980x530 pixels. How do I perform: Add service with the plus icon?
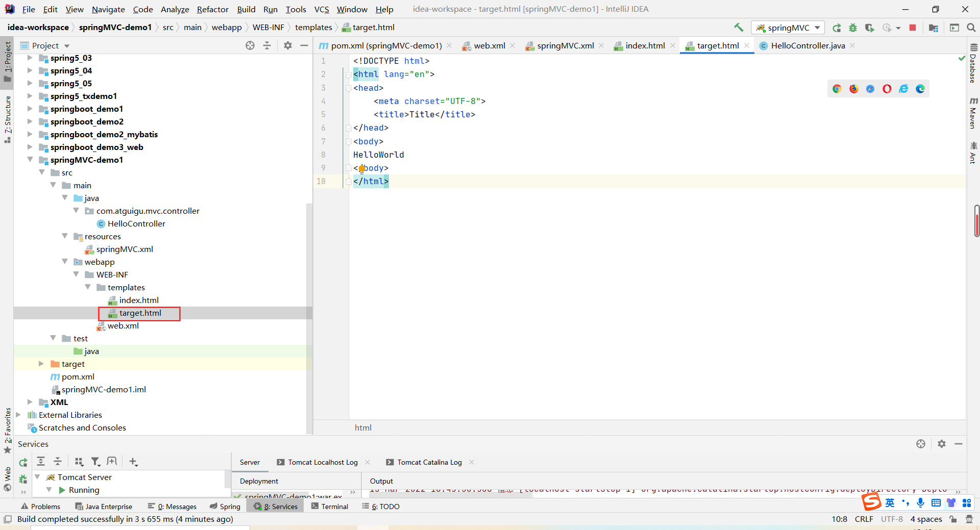(133, 461)
